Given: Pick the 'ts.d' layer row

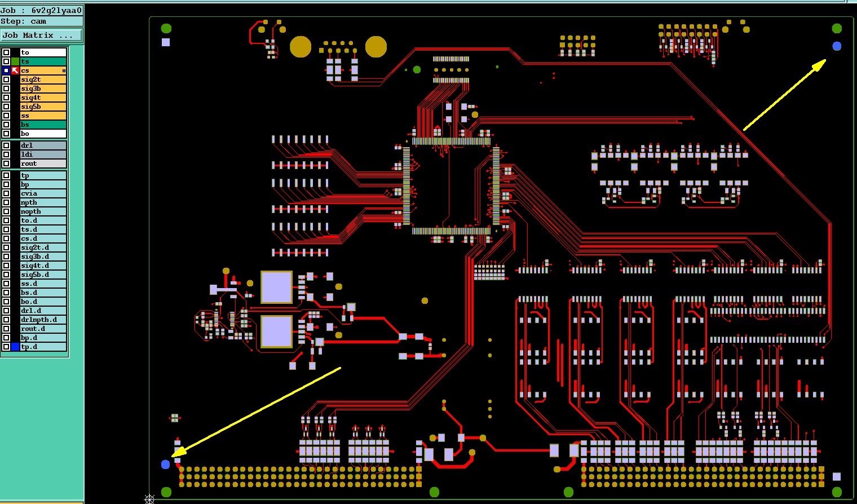Looking at the screenshot, I should pyautogui.click(x=43, y=229).
